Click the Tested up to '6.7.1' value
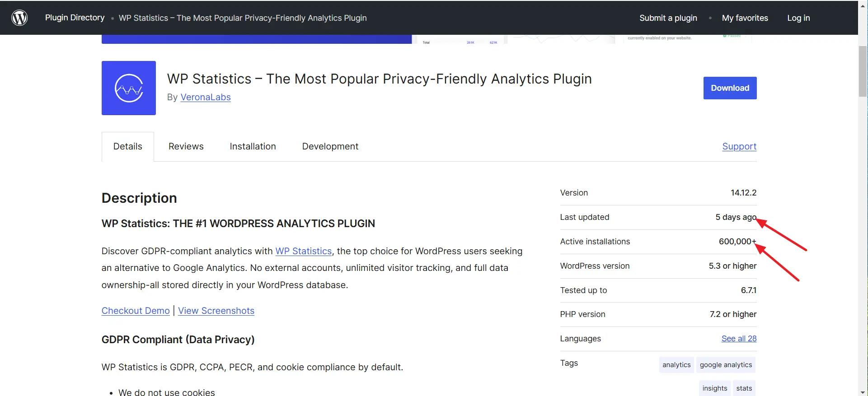 tap(749, 290)
